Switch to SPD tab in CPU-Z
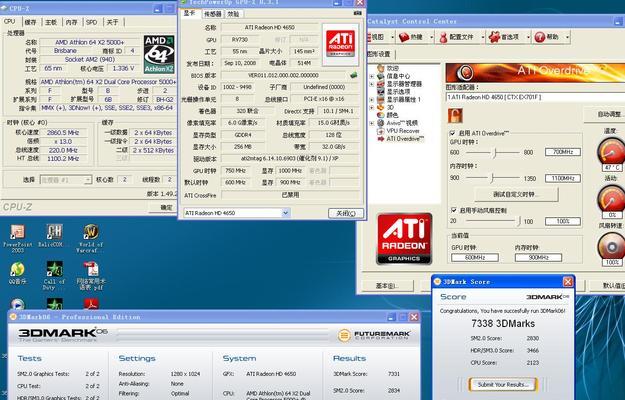 pyautogui.click(x=92, y=22)
